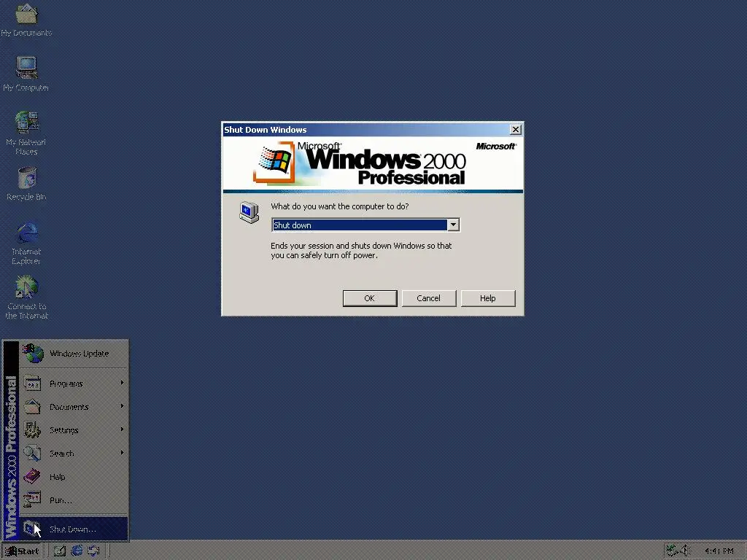Expand the Search submenu arrow
Viewport: 747px width, 560px height.
[122, 453]
